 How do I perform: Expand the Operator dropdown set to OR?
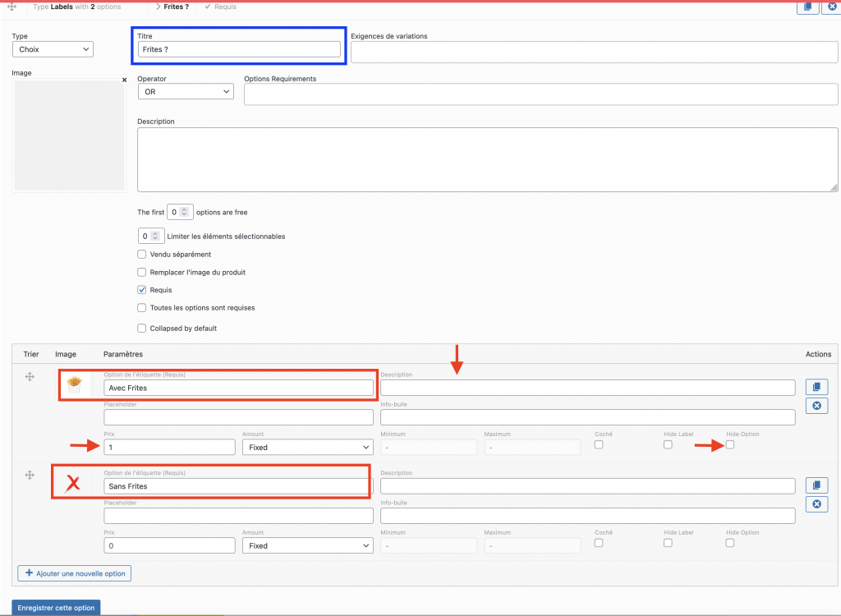[x=186, y=92]
